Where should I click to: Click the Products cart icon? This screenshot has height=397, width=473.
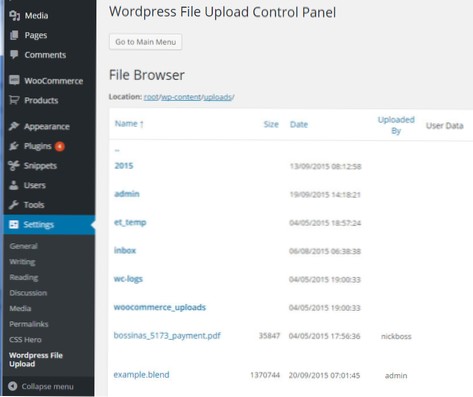(14, 100)
